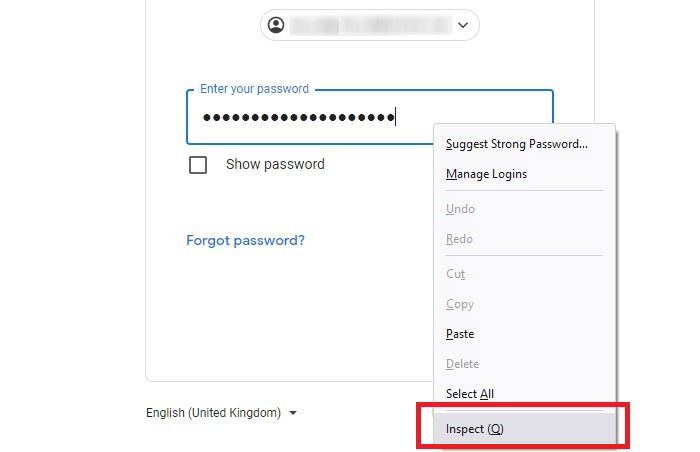This screenshot has width=700, height=452.
Task: Click Paste in the context menu
Action: [460, 334]
